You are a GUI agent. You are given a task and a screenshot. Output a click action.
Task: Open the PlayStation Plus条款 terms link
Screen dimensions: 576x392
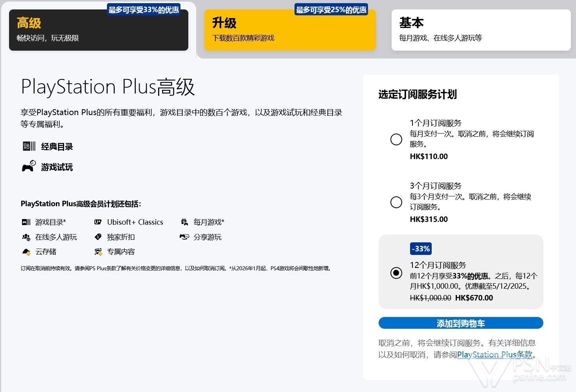494,355
